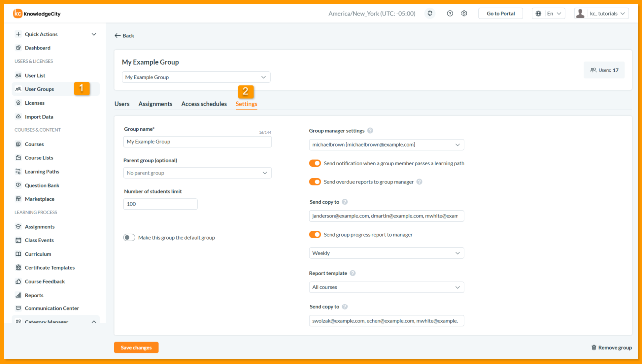
Task: Open the My Example Group selector dropdown
Action: pyautogui.click(x=196, y=77)
